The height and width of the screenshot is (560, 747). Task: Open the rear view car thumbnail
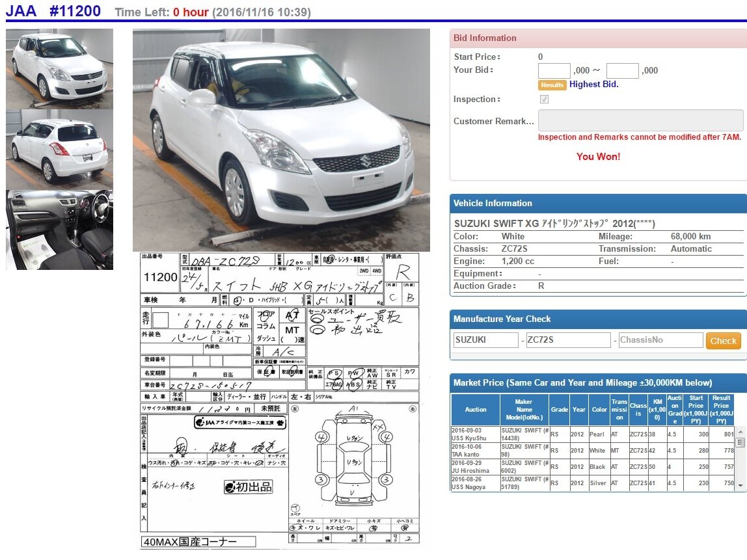click(x=60, y=150)
